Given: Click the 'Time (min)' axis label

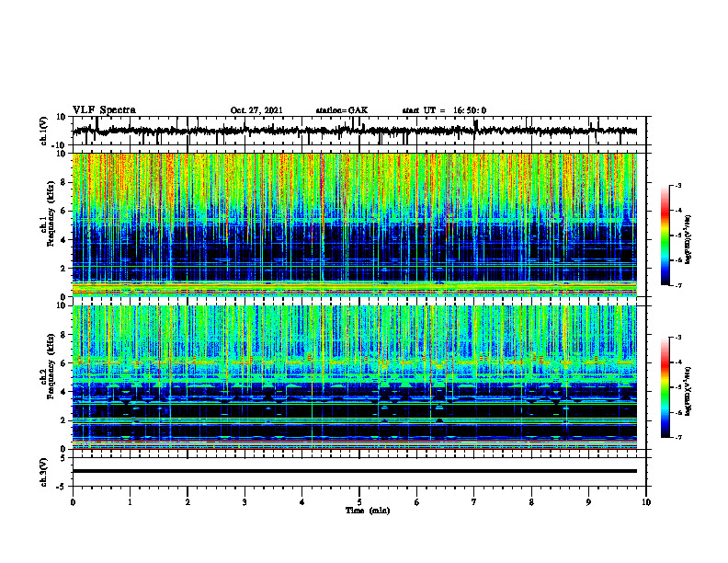Looking at the screenshot, I should (368, 511).
